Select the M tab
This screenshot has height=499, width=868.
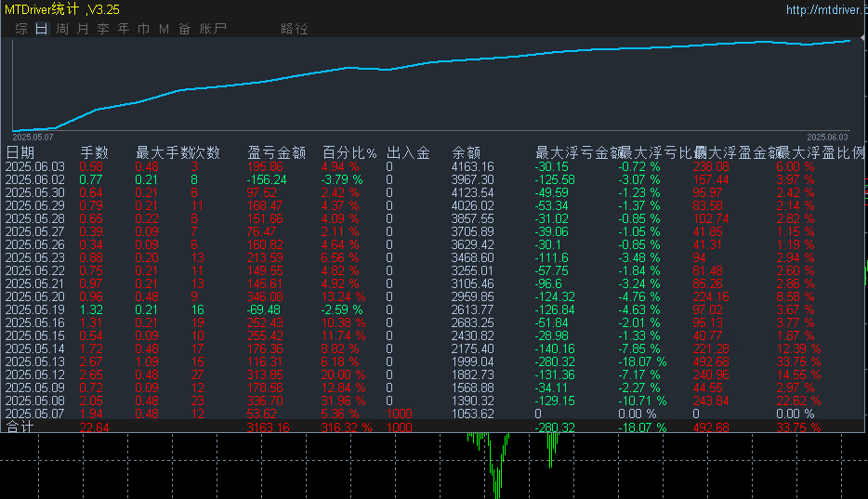tap(164, 29)
